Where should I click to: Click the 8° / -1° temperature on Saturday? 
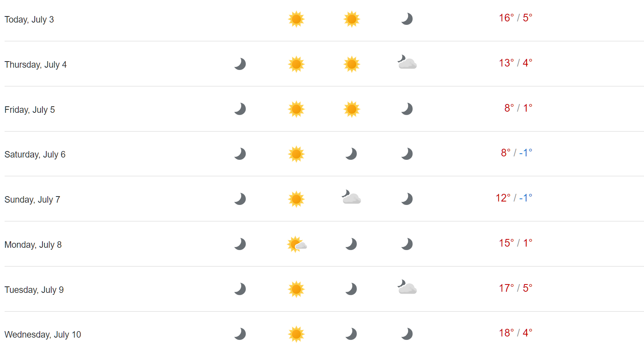[517, 153]
